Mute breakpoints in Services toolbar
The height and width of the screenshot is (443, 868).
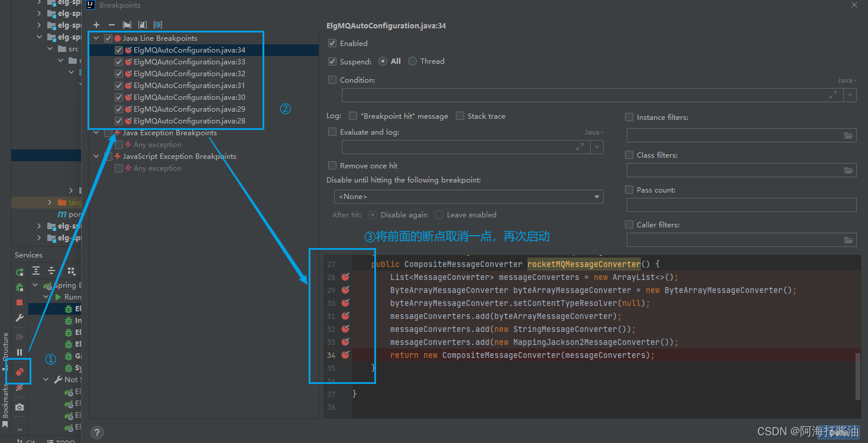20,388
